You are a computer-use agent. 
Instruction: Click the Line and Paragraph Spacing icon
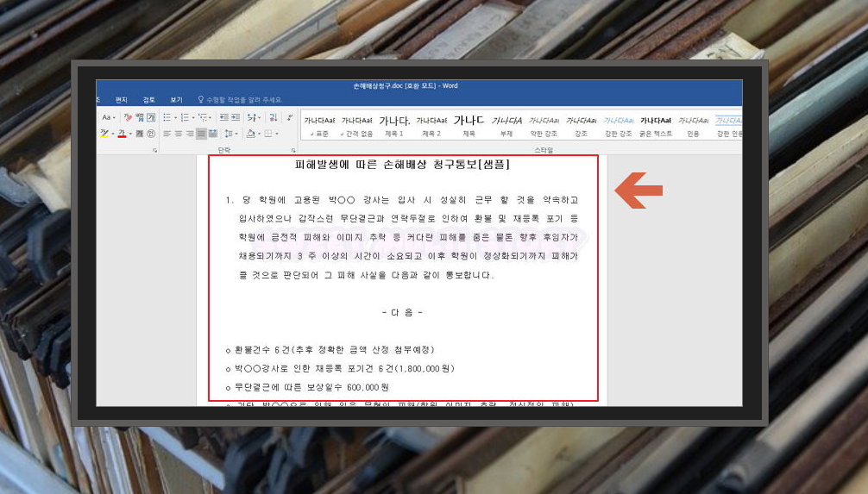coord(228,134)
